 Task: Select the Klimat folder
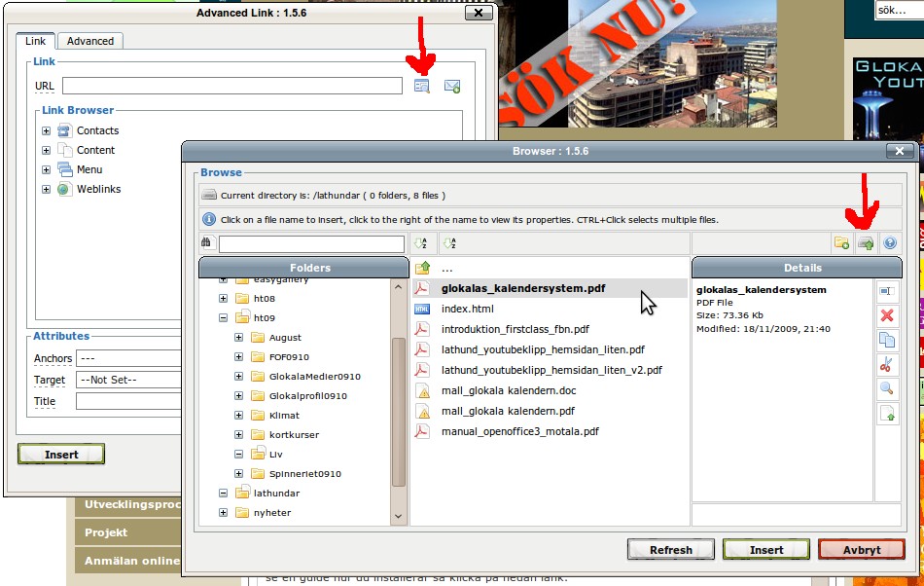click(284, 415)
